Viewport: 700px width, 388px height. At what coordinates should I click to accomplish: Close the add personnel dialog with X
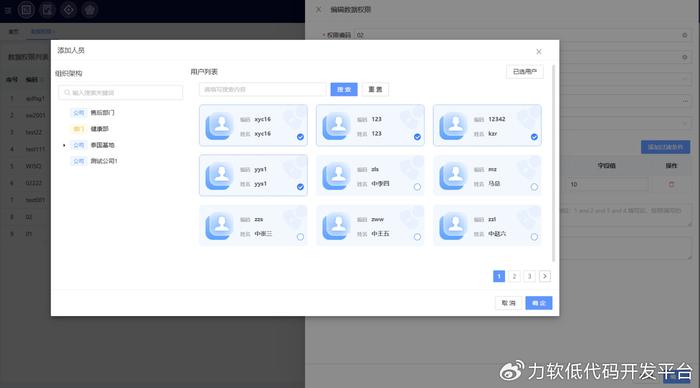tap(539, 52)
